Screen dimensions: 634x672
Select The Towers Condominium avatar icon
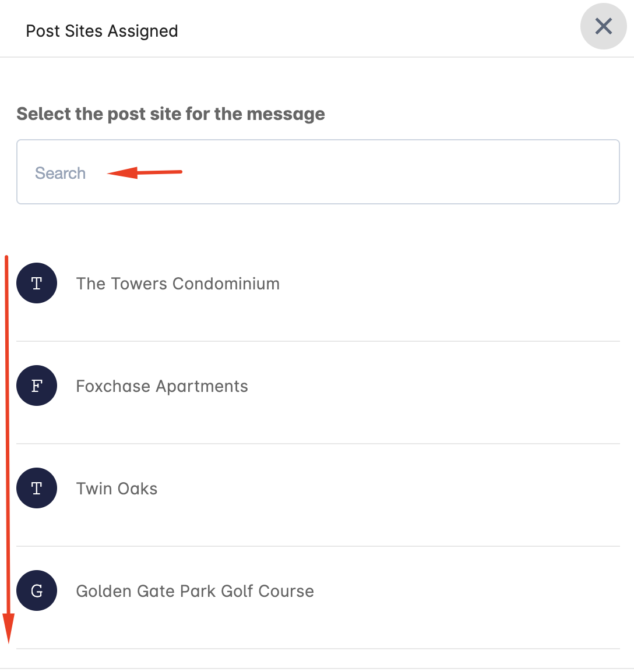pos(37,283)
